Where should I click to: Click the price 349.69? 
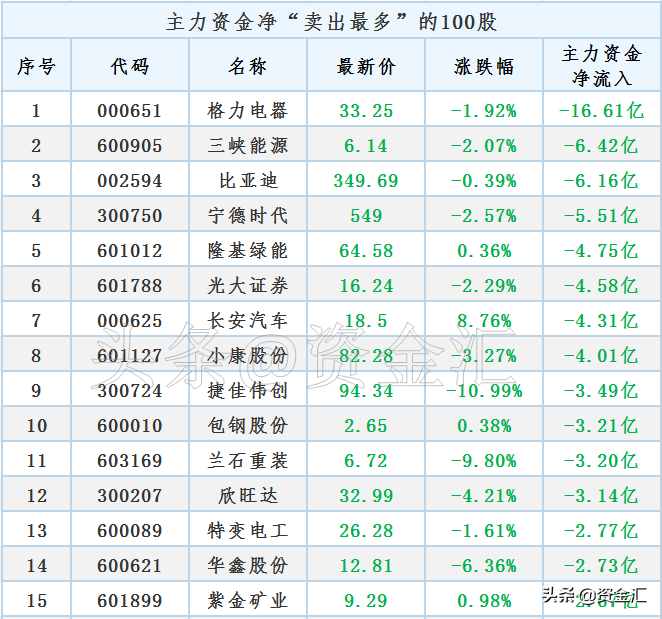coord(366,181)
